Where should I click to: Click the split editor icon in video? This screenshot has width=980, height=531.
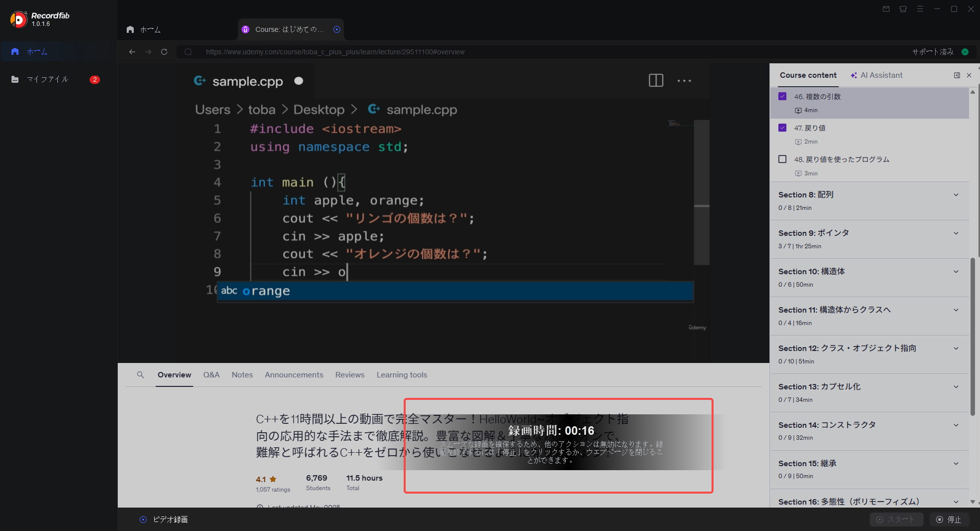656,80
